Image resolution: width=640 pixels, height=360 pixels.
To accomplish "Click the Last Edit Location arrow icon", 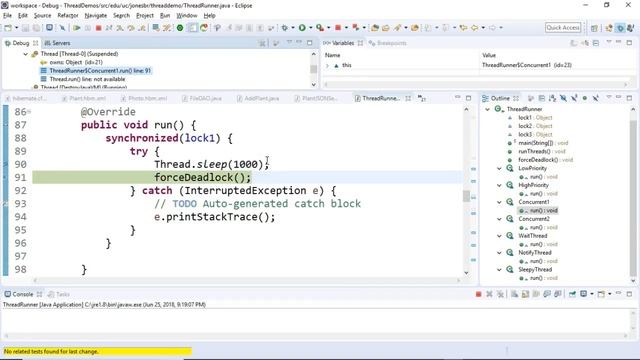I will pos(463,28).
